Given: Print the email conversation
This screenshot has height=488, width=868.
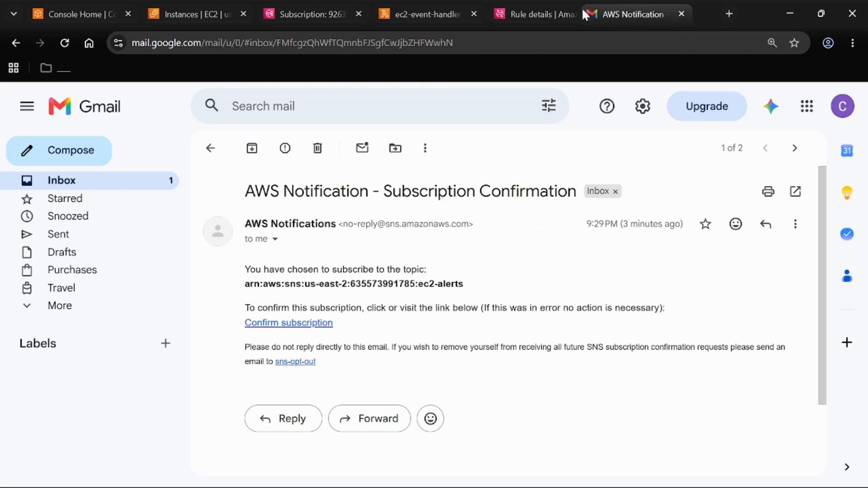Looking at the screenshot, I should point(768,192).
